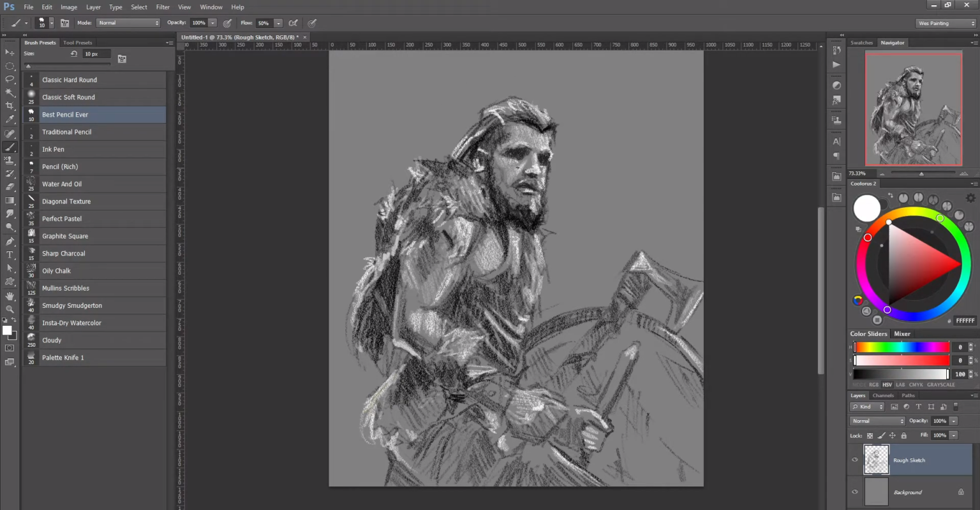
Task: Hide the Rough Sketch layer
Action: [x=855, y=460]
